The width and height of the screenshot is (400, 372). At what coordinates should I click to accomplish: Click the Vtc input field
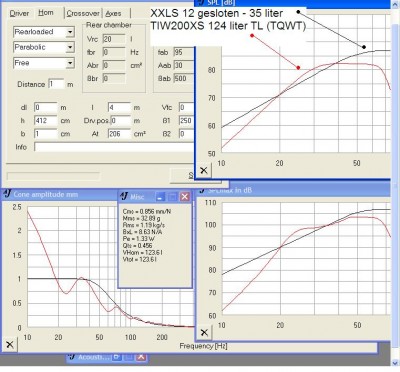click(187, 107)
